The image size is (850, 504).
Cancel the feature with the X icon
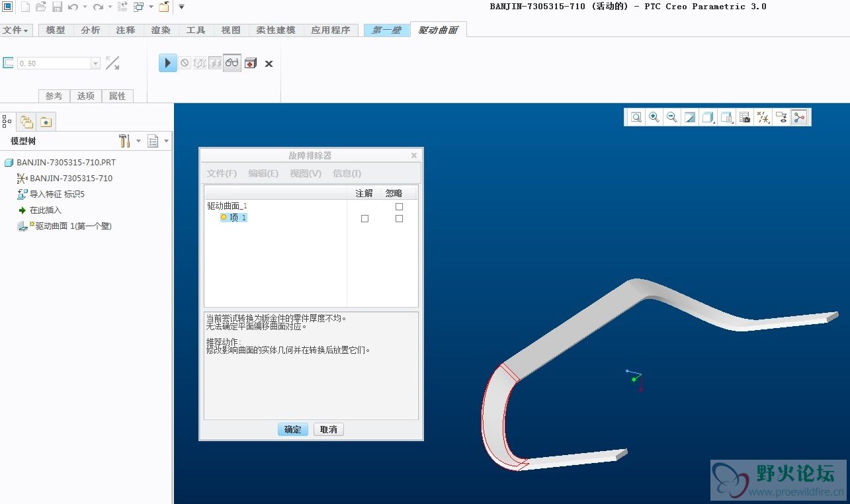click(x=269, y=63)
